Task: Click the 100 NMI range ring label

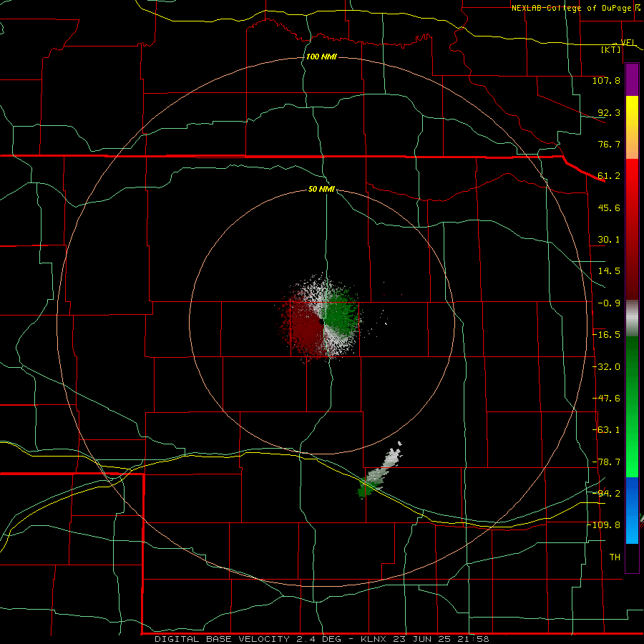Action: (321, 57)
